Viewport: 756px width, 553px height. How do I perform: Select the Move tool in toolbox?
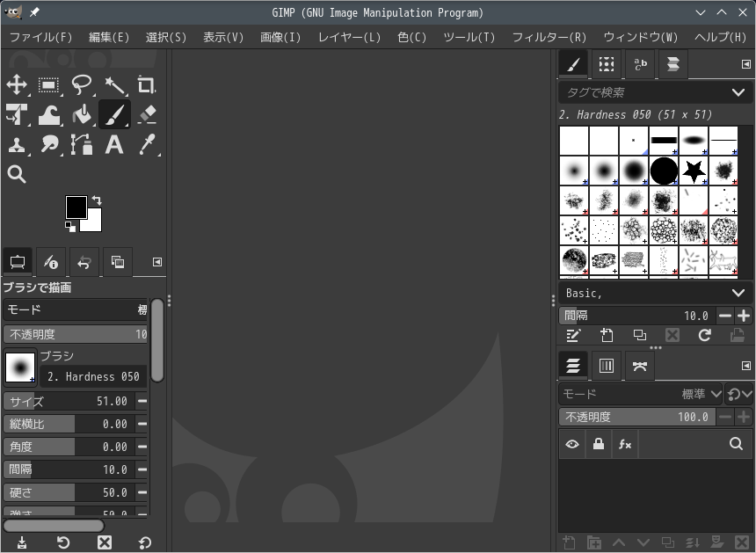coord(17,85)
